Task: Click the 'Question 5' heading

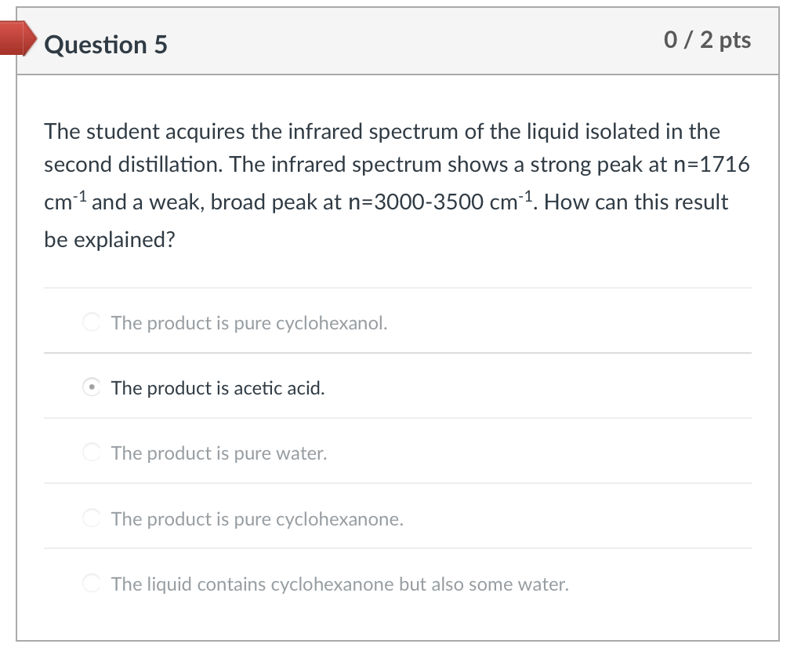Action: 106,45
